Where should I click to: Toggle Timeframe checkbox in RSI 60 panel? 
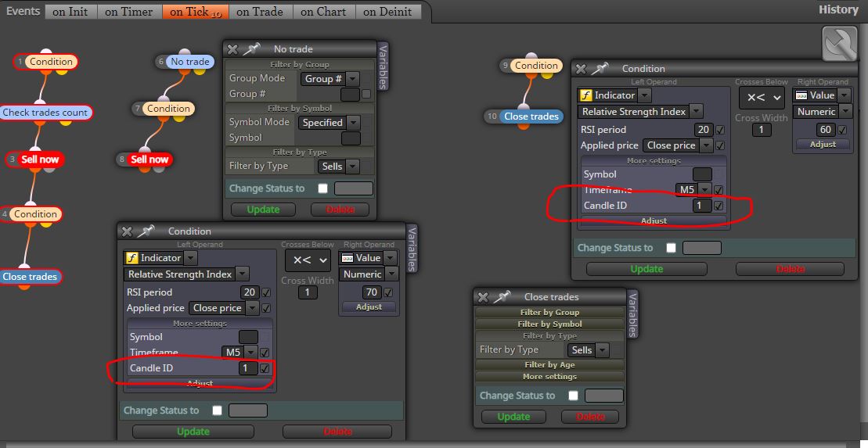(719, 190)
